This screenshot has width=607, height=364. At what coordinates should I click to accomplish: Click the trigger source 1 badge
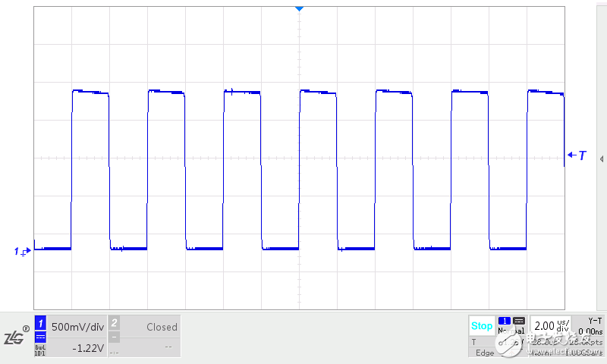504,321
